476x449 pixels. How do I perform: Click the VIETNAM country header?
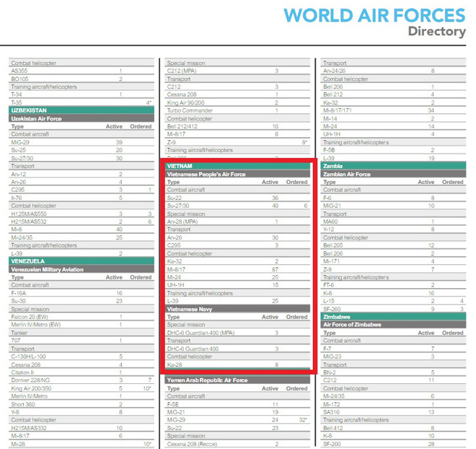coord(181,166)
